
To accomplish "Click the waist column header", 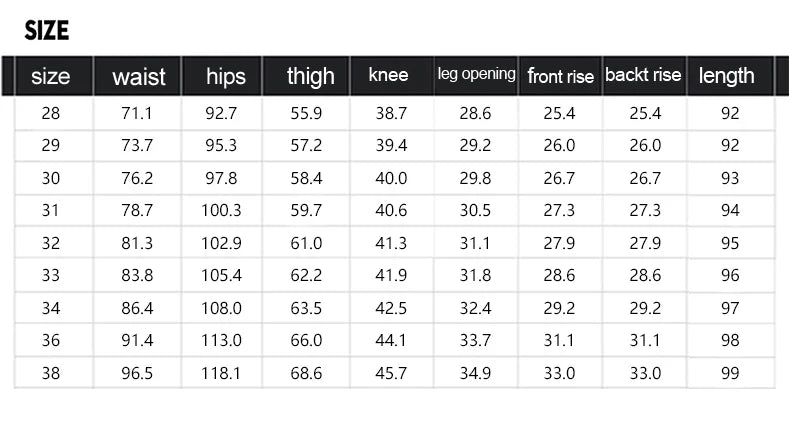I will click(138, 76).
